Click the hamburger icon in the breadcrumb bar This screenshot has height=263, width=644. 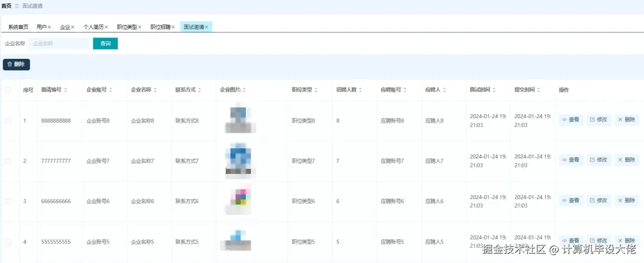click(x=16, y=6)
